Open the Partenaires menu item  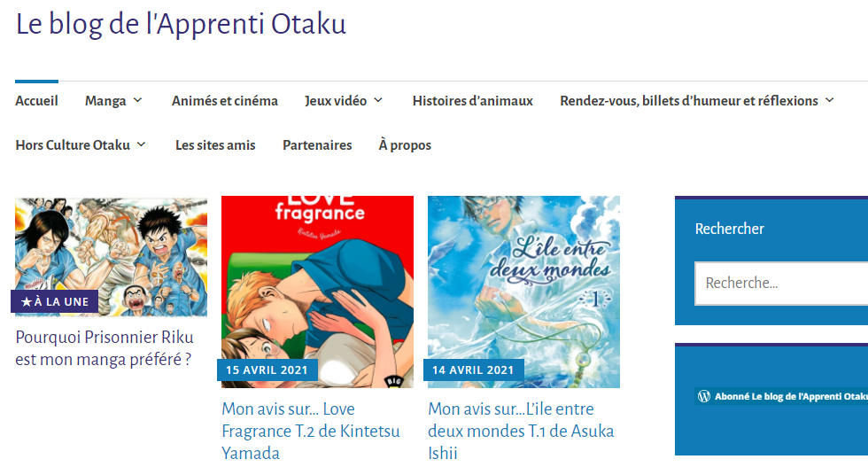coord(317,145)
